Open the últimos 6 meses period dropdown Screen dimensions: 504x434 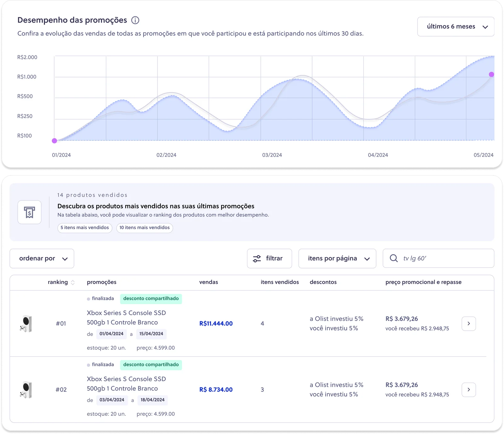(x=455, y=26)
